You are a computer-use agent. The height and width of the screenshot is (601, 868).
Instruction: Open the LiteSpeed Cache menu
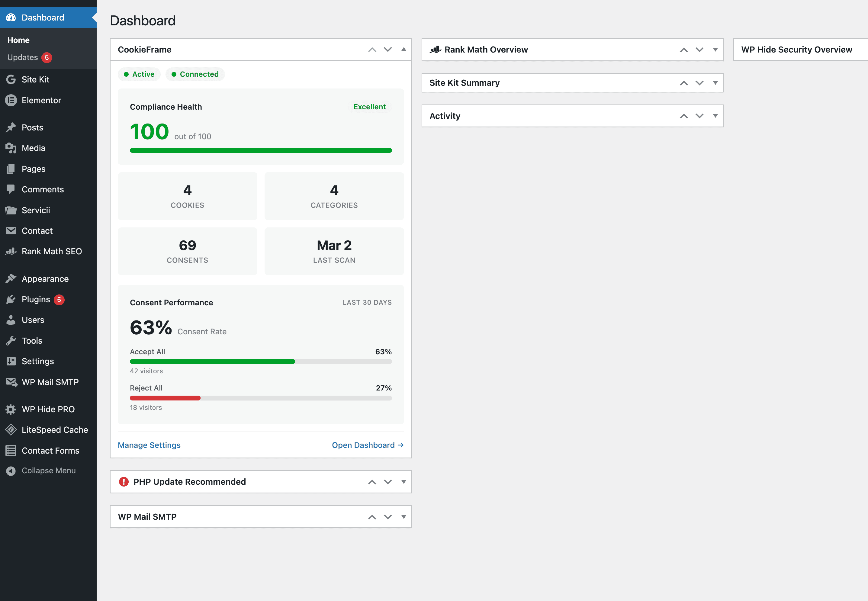[48, 430]
